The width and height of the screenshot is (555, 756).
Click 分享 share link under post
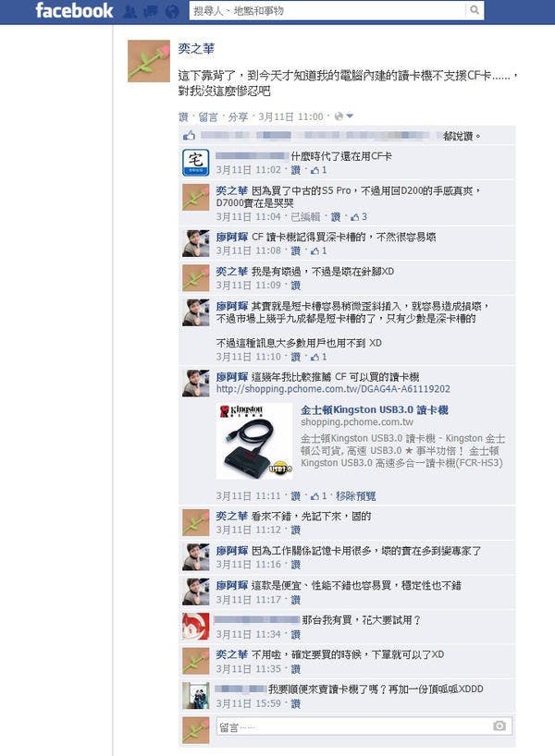[x=238, y=116]
